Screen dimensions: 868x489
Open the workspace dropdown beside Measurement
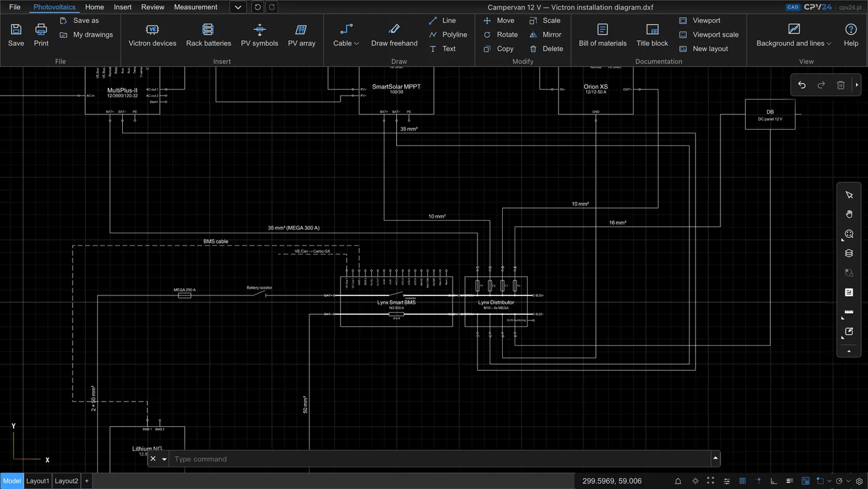click(x=237, y=7)
